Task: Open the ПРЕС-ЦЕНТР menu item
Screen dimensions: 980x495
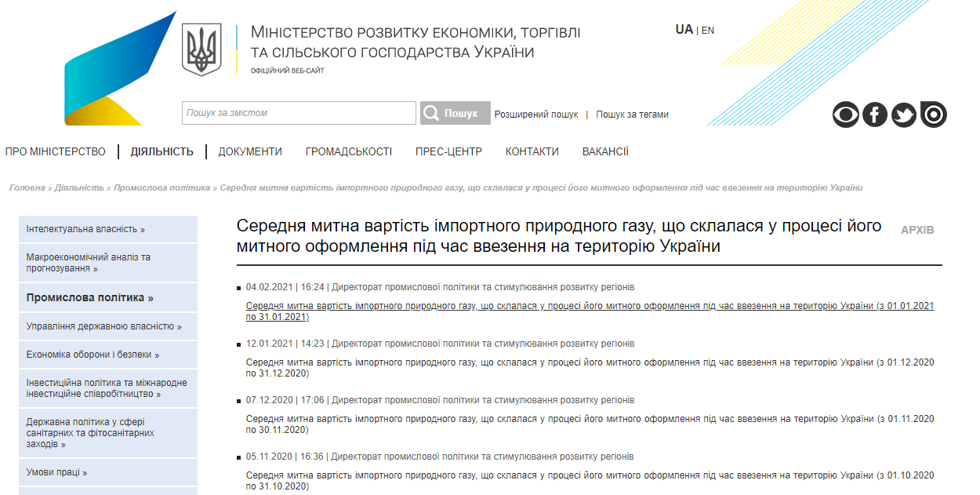Action: coord(448,151)
